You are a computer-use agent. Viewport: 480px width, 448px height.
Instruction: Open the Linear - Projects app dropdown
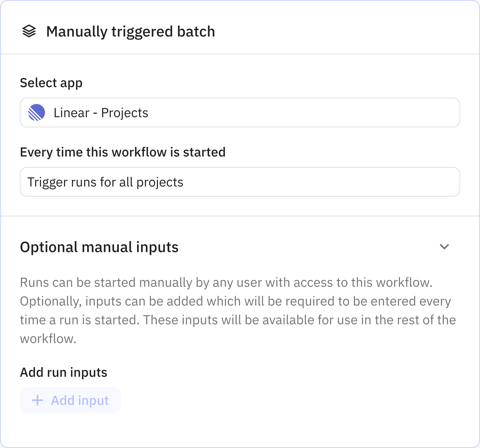[x=240, y=112]
